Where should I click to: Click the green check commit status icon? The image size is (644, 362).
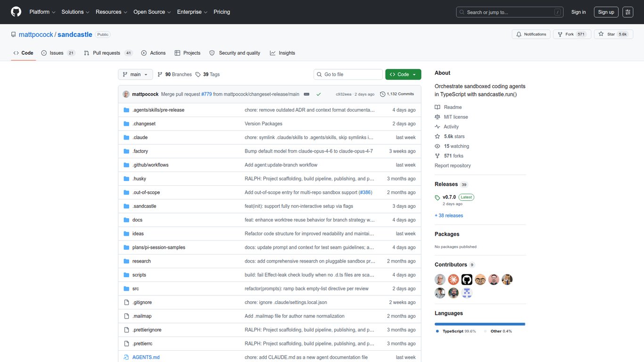(x=319, y=94)
